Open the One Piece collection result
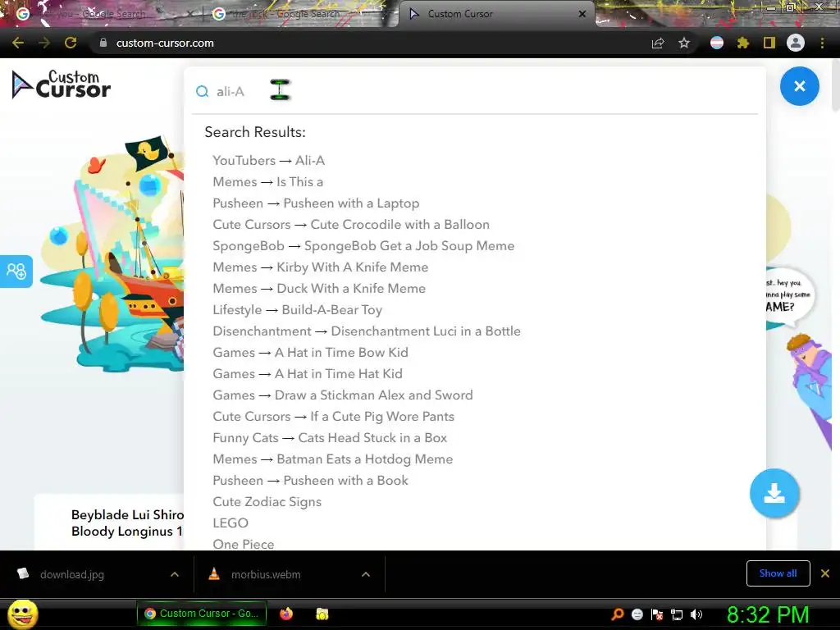The image size is (840, 630). 243,544
